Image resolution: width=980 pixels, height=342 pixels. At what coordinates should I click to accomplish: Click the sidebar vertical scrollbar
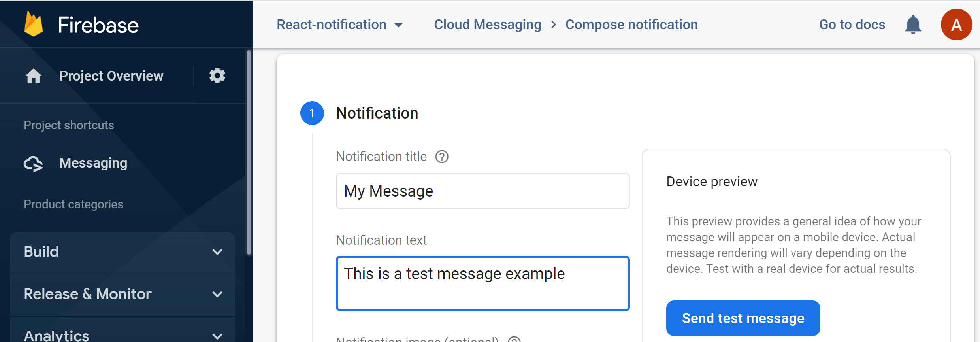click(249, 153)
